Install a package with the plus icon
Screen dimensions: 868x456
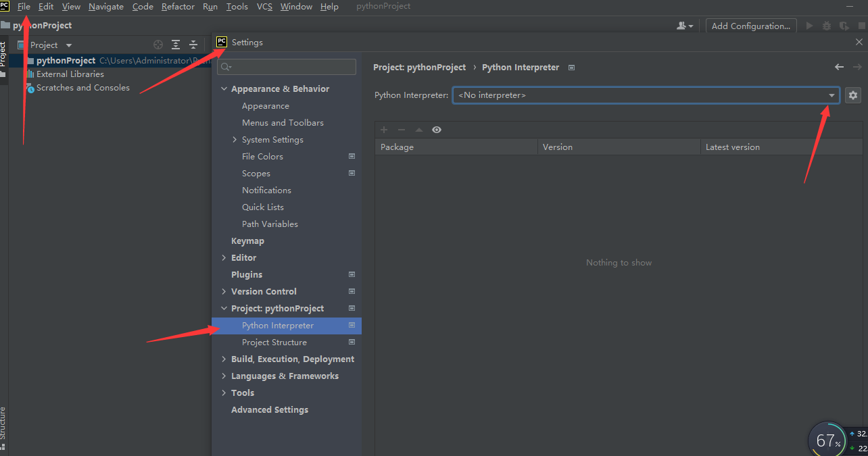tap(384, 130)
